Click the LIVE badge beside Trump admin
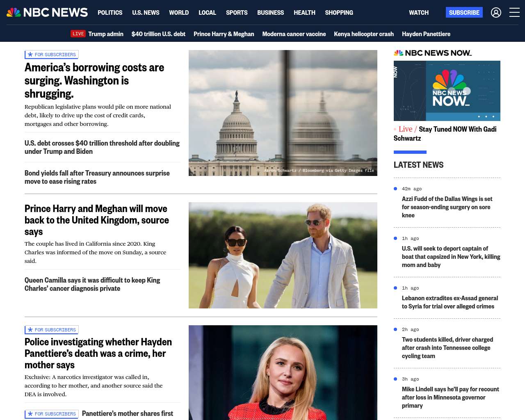This screenshot has height=420, width=525. (78, 34)
